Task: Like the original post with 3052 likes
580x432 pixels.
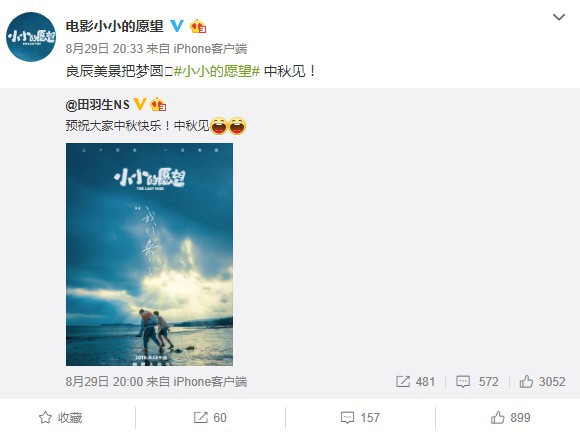Action: (542, 381)
